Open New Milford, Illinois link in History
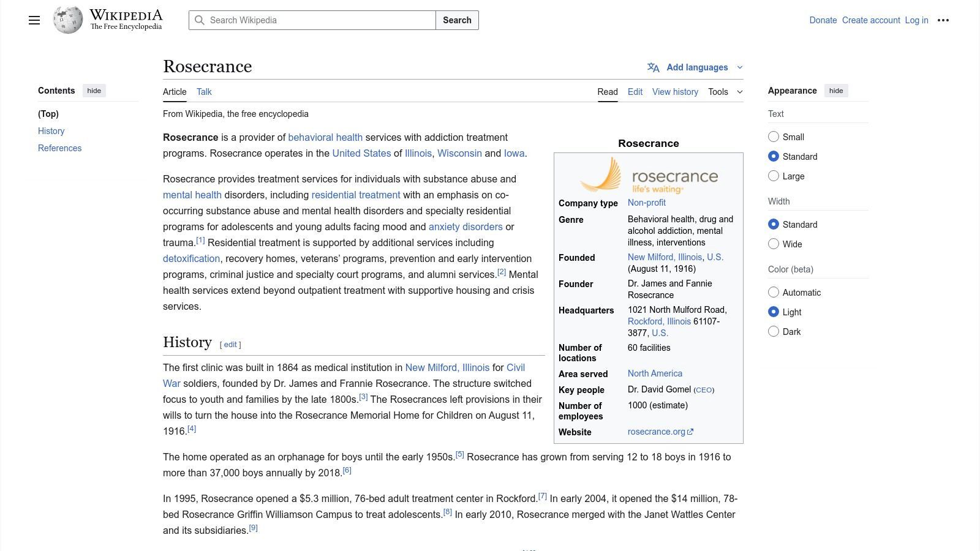Viewport: 980px width, 551px height. point(447,367)
